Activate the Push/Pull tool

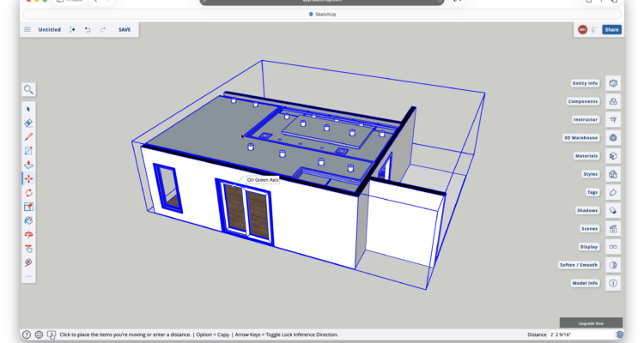click(28, 165)
